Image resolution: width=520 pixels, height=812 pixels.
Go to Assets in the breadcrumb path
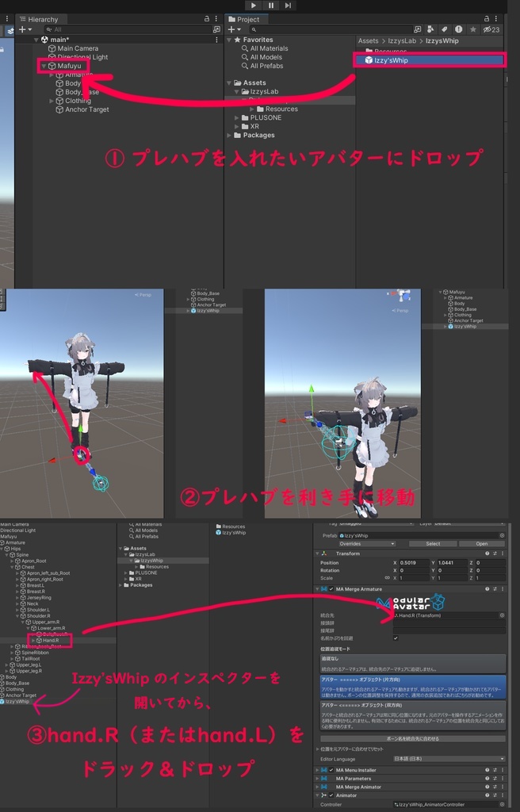(x=369, y=41)
